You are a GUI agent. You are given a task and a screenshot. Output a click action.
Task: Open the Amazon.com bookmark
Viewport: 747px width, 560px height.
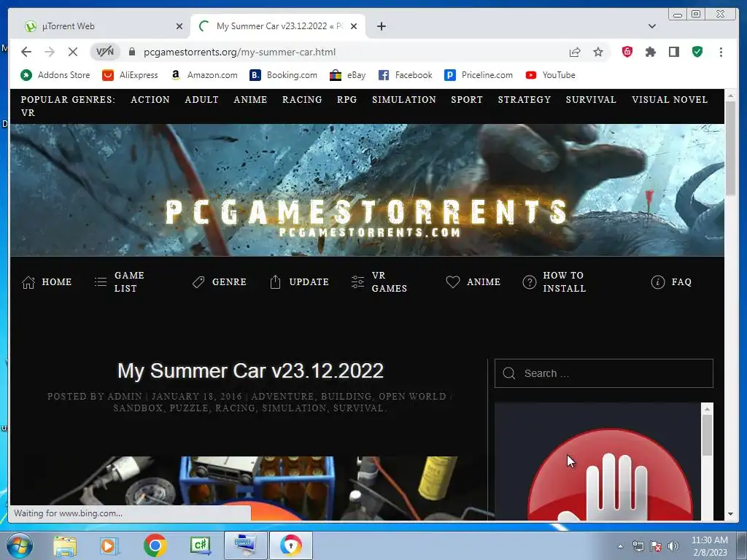pos(204,75)
